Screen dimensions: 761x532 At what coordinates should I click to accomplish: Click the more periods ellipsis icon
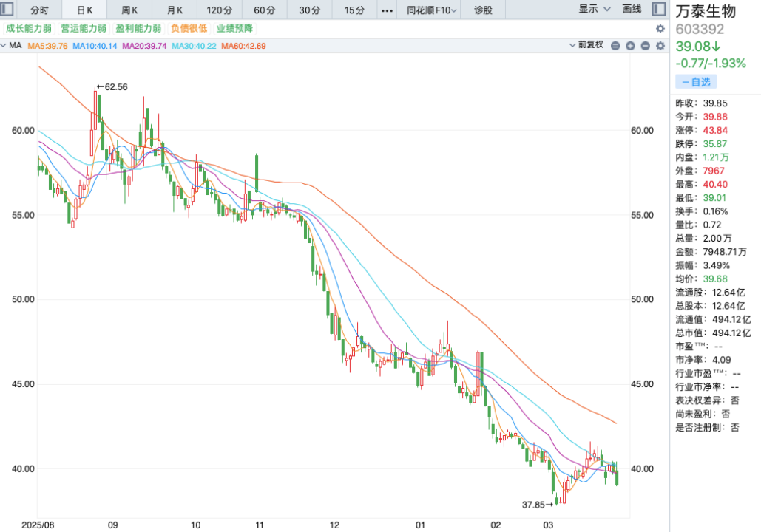(x=386, y=10)
